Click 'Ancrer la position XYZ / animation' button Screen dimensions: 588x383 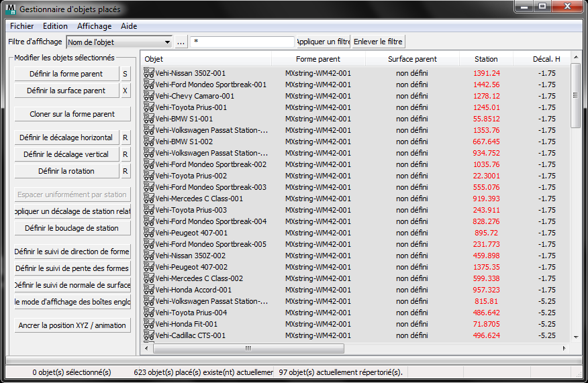72,325
